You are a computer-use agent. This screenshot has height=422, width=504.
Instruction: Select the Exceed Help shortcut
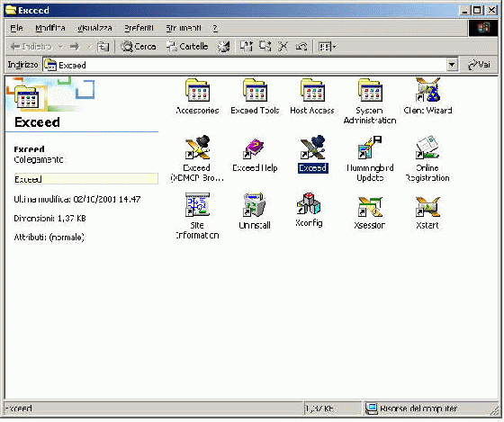(x=255, y=154)
